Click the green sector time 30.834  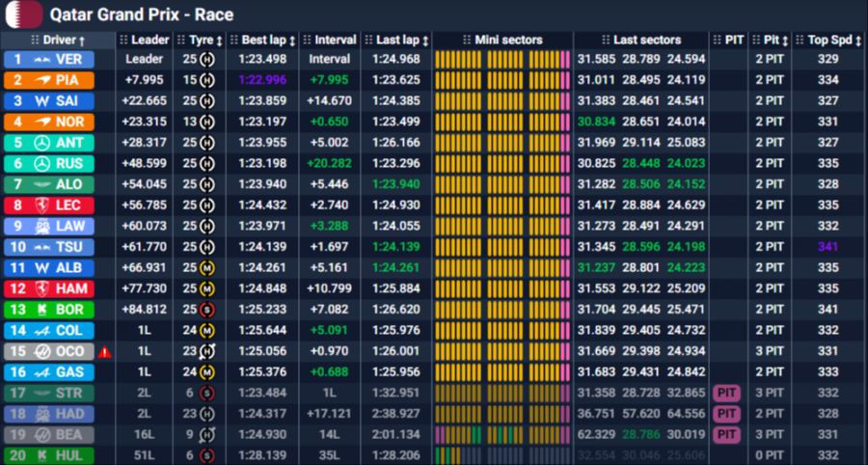tap(596, 123)
